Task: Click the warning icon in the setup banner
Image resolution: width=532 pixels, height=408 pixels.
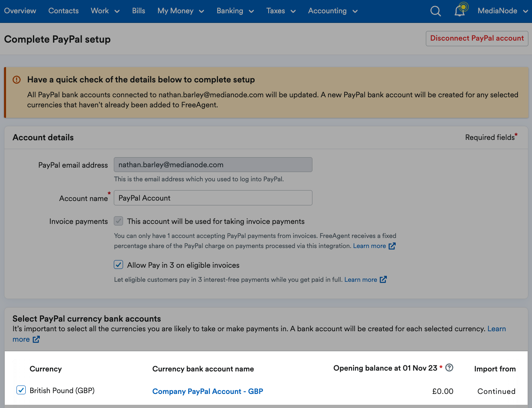Action: 16,80
